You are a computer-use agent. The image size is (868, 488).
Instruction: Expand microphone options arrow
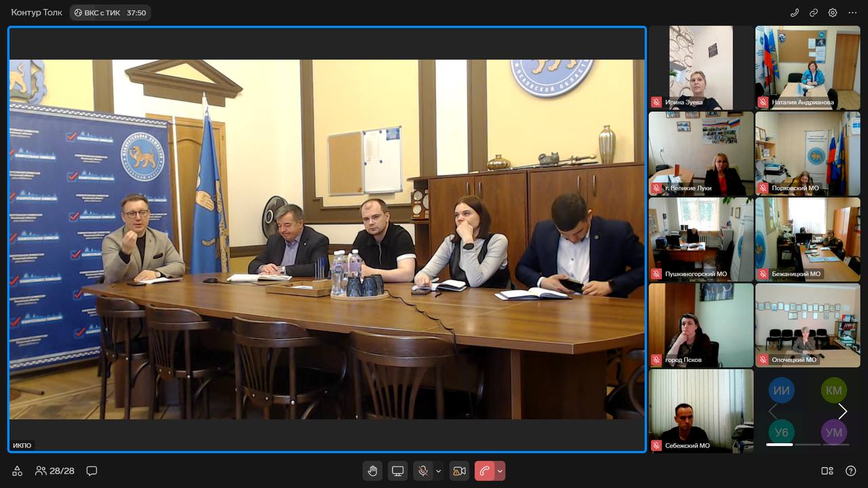coord(439,471)
